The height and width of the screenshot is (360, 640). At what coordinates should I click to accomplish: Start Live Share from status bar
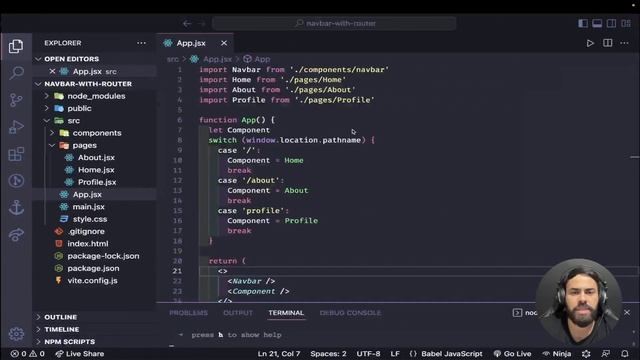[80, 354]
